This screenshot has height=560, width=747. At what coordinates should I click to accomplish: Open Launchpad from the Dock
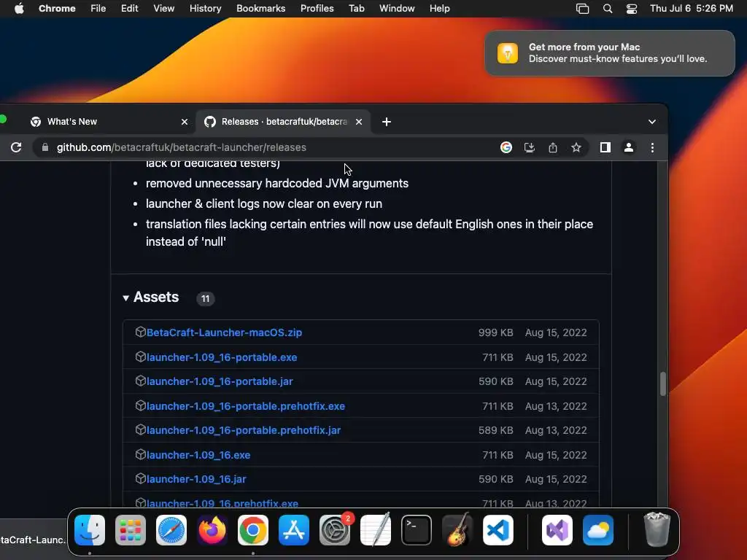(131, 530)
